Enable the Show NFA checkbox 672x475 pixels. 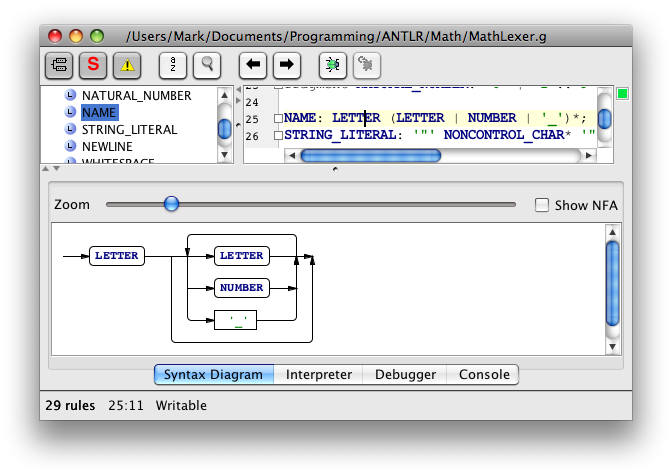(x=542, y=205)
